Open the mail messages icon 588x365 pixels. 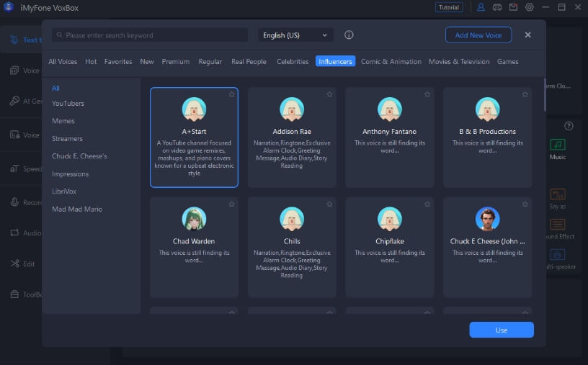point(513,7)
